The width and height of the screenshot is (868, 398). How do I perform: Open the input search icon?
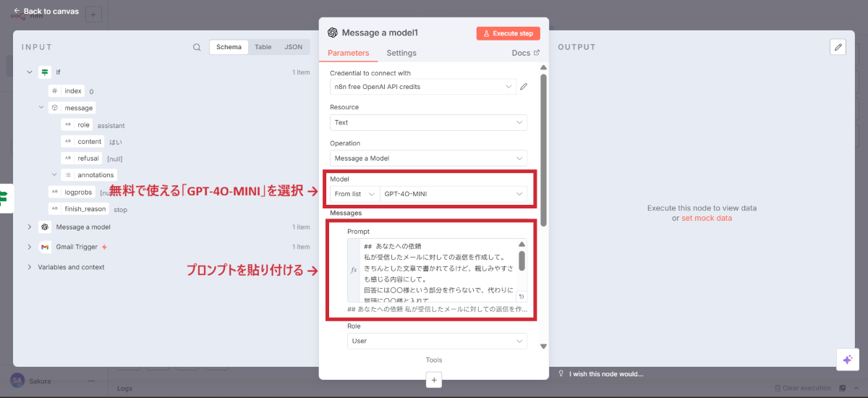(x=197, y=47)
